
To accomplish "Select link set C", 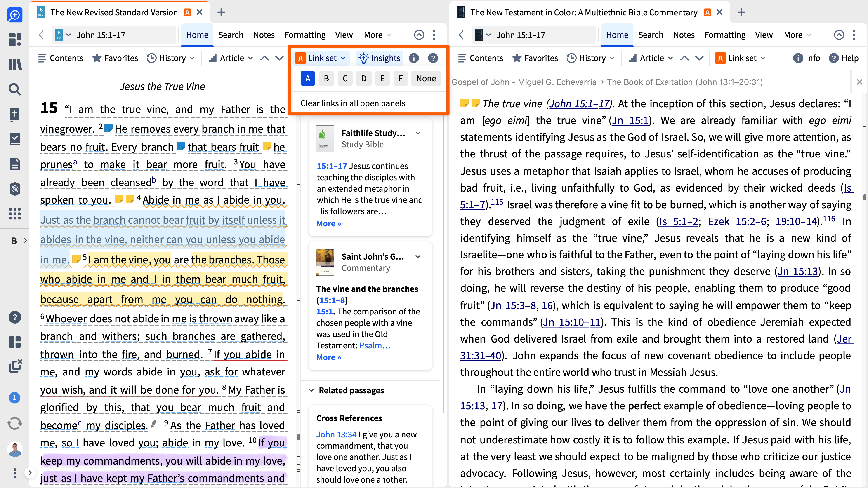I will pos(345,78).
